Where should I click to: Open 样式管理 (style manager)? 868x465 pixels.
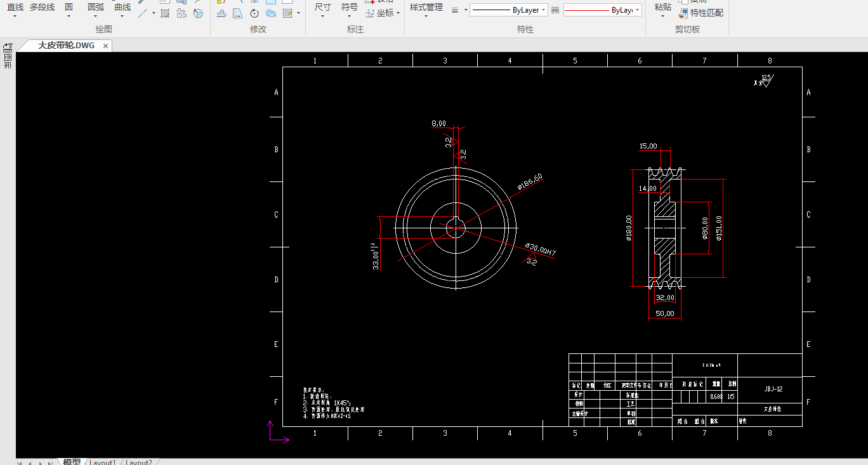426,9
